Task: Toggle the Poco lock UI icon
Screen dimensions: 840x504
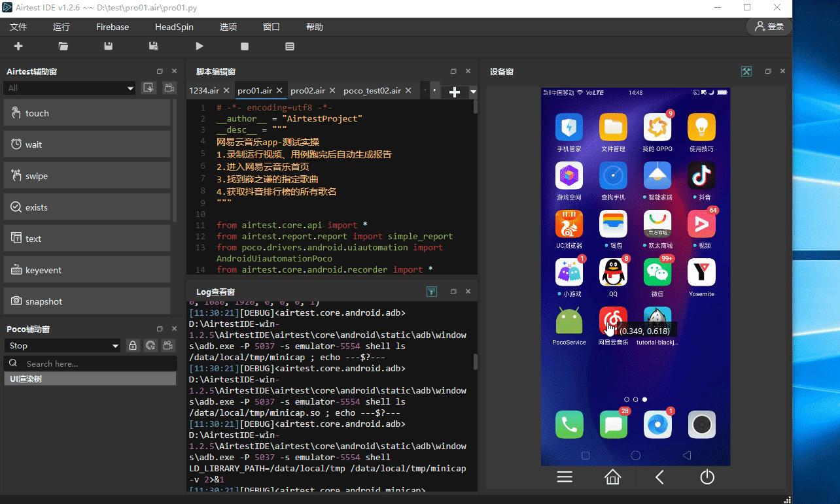Action: point(133,345)
